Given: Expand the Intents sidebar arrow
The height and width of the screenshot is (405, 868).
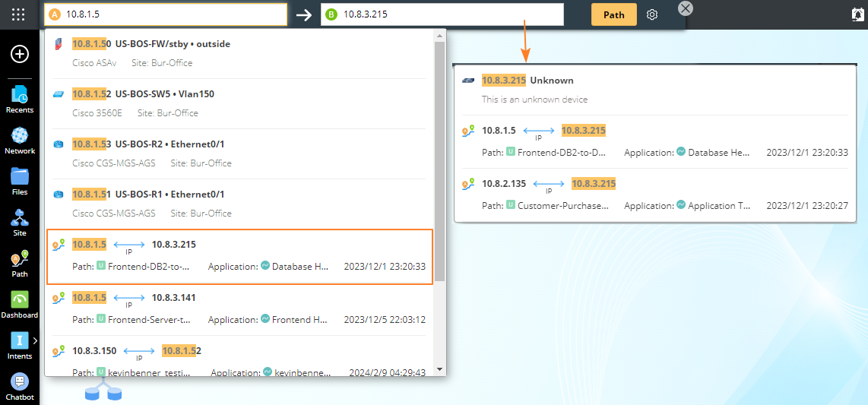Looking at the screenshot, I should [x=34, y=340].
